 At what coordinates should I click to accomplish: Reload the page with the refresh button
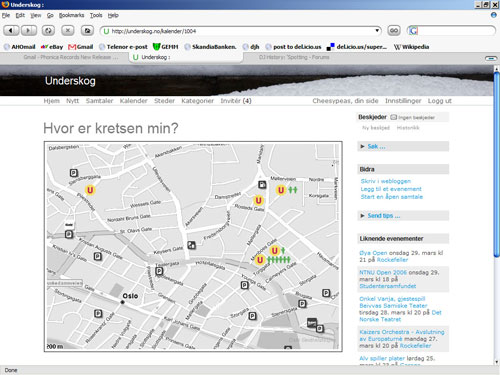click(48, 31)
